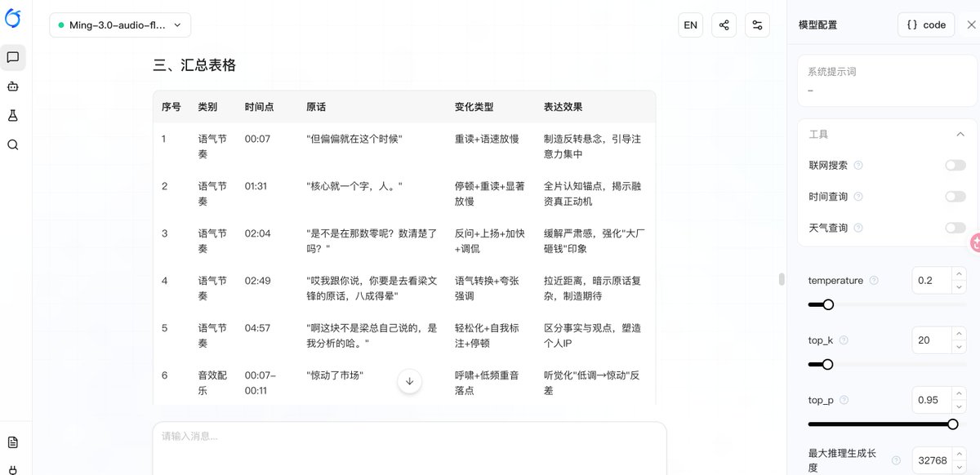Click the share icon button

724,24
